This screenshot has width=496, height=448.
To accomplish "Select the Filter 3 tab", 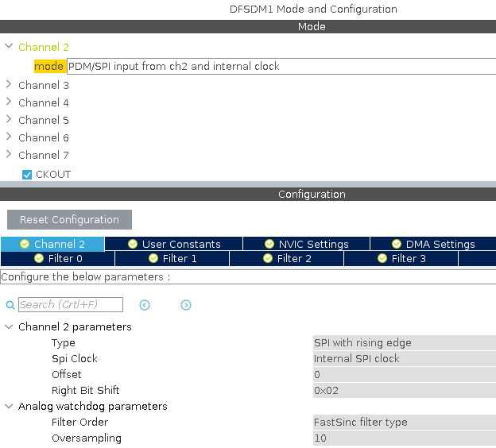I will coord(401,258).
